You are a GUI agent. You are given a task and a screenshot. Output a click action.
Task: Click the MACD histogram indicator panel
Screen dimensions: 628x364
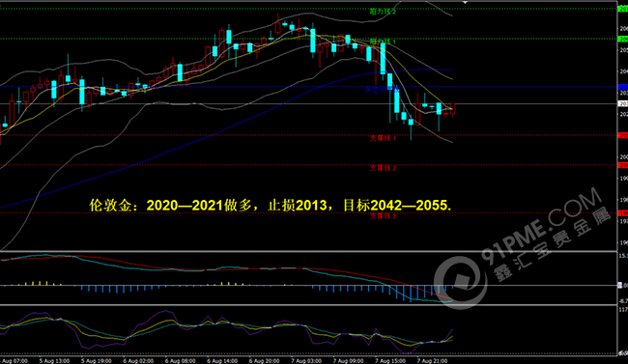(308, 278)
